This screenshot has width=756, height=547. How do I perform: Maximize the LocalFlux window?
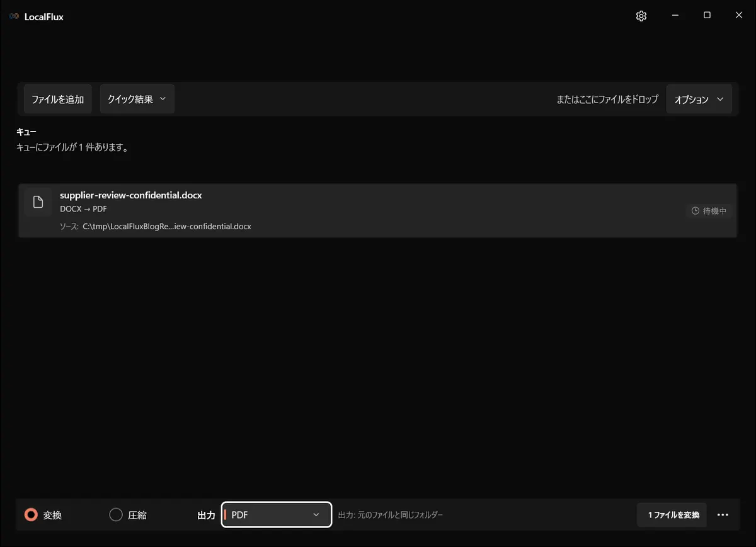coord(707,16)
